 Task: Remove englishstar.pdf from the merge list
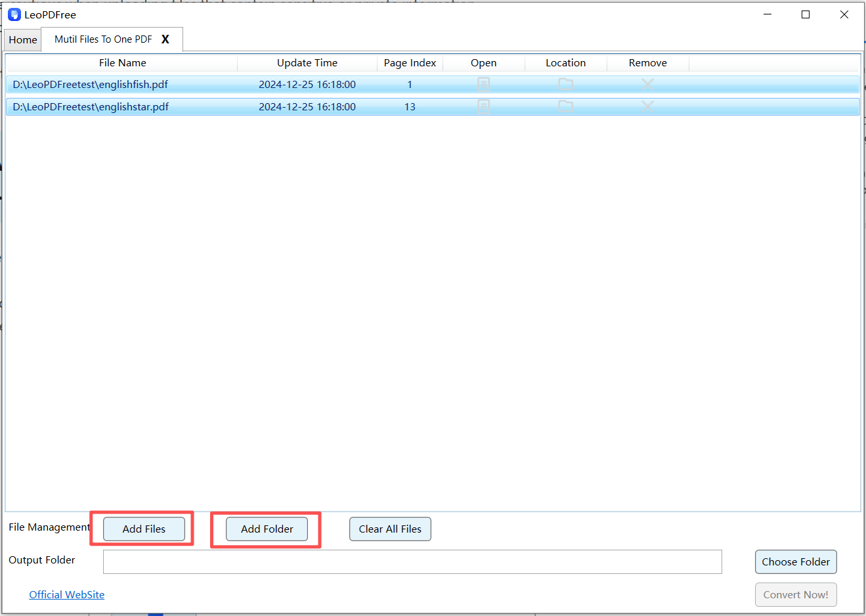coord(647,106)
